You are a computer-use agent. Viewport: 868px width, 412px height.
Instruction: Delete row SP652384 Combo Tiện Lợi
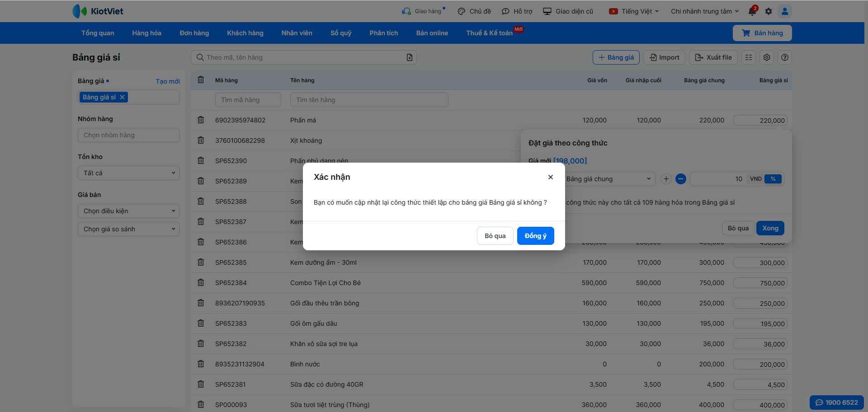pos(201,282)
